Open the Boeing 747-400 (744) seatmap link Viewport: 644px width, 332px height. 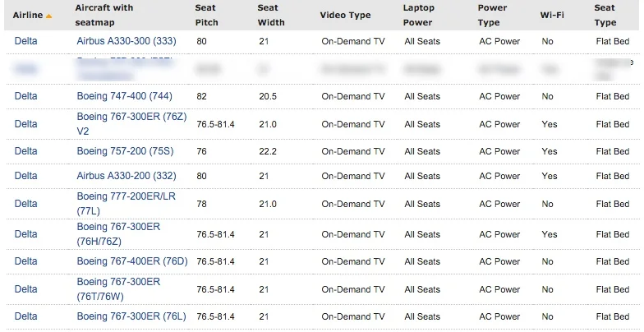pos(125,96)
